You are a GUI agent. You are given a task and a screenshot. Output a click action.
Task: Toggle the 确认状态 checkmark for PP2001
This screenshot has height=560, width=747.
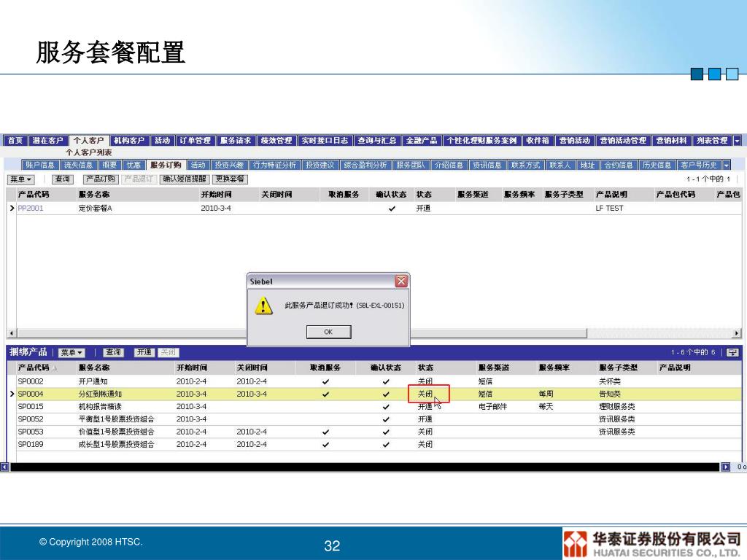[x=392, y=209]
